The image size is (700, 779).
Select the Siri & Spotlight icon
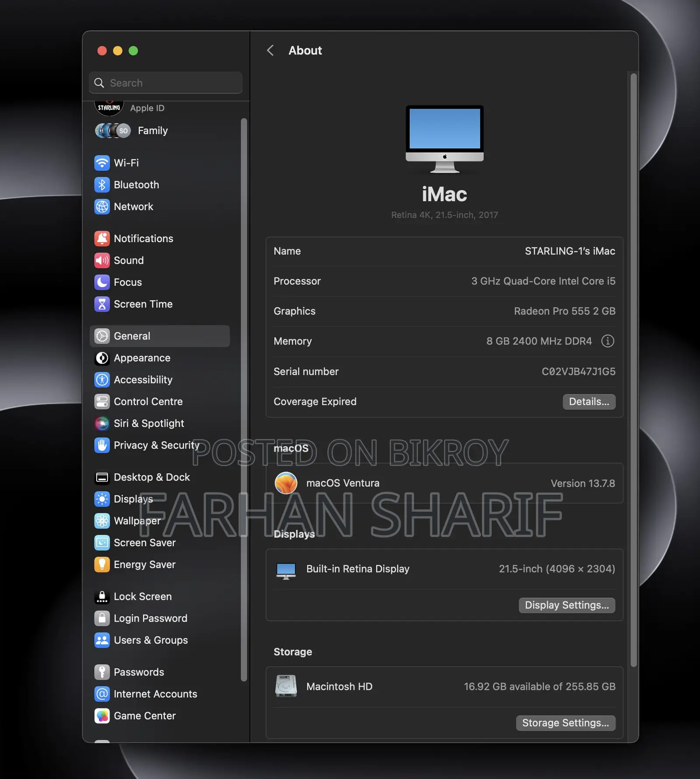[102, 424]
